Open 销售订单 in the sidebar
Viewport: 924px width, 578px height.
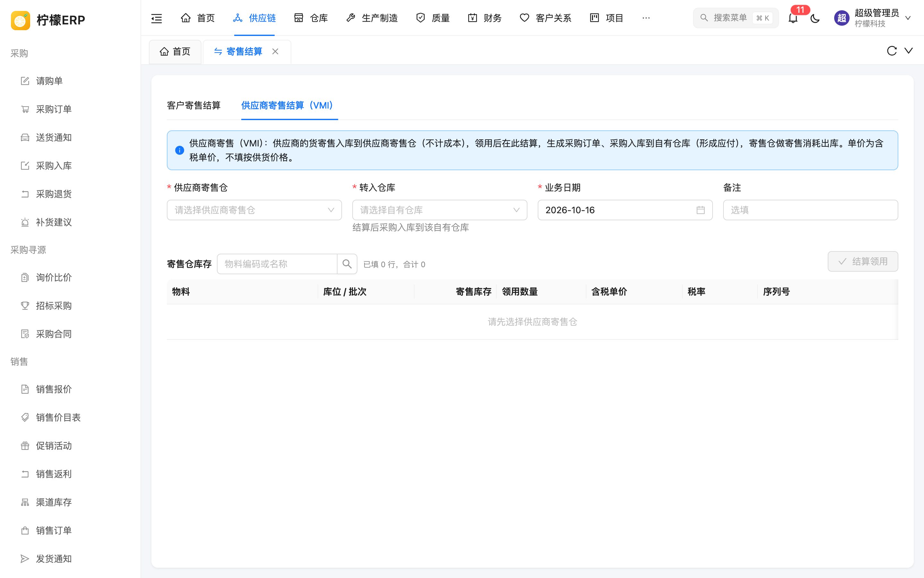70,530
